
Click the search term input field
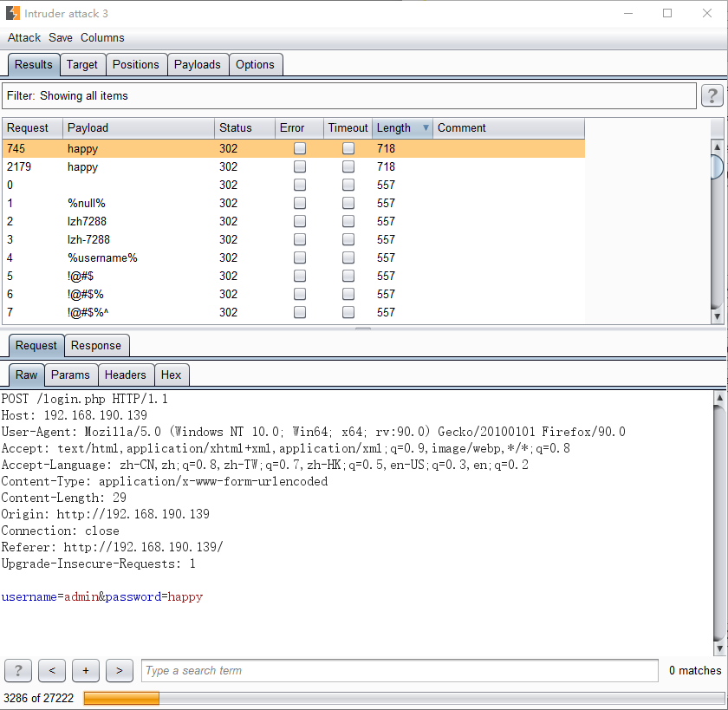[400, 670]
